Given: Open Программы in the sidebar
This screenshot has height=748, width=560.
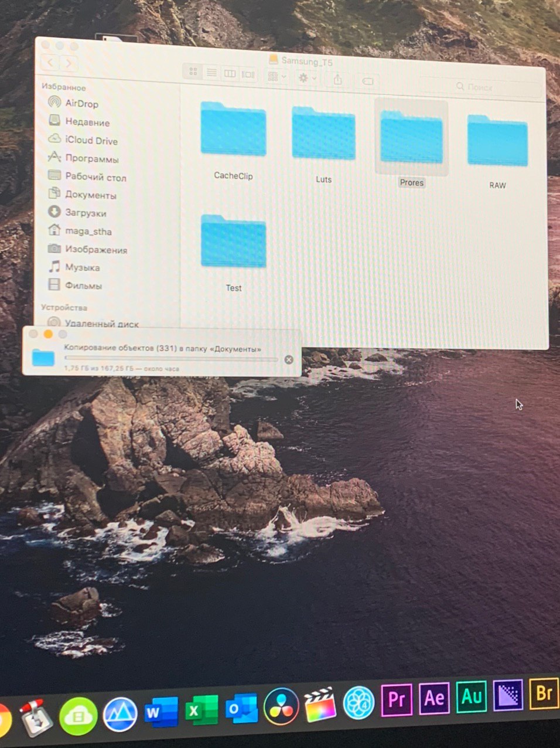Looking at the screenshot, I should [x=83, y=158].
